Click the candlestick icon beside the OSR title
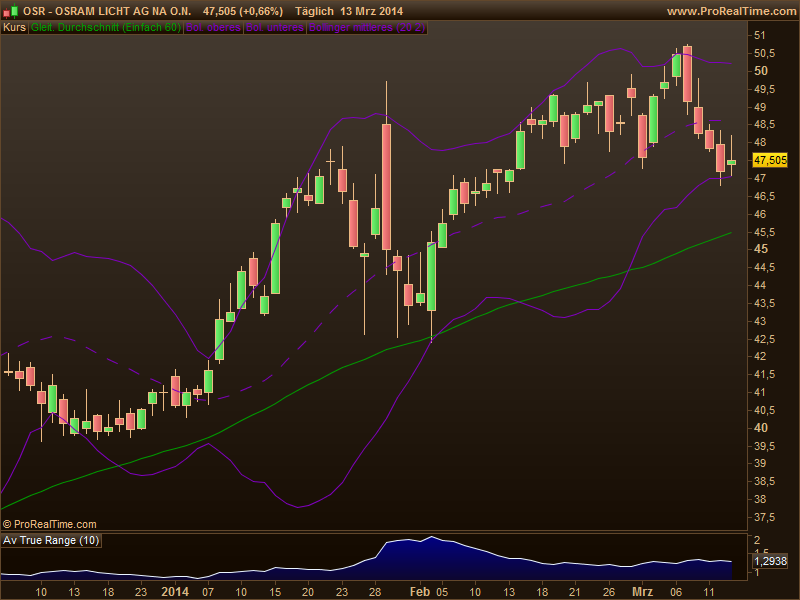Image resolution: width=800 pixels, height=600 pixels. tap(11, 11)
